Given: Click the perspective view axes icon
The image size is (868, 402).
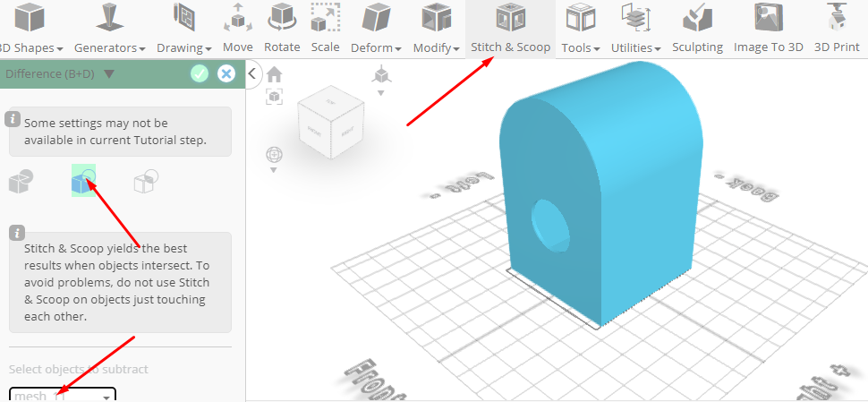Looking at the screenshot, I should click(380, 73).
